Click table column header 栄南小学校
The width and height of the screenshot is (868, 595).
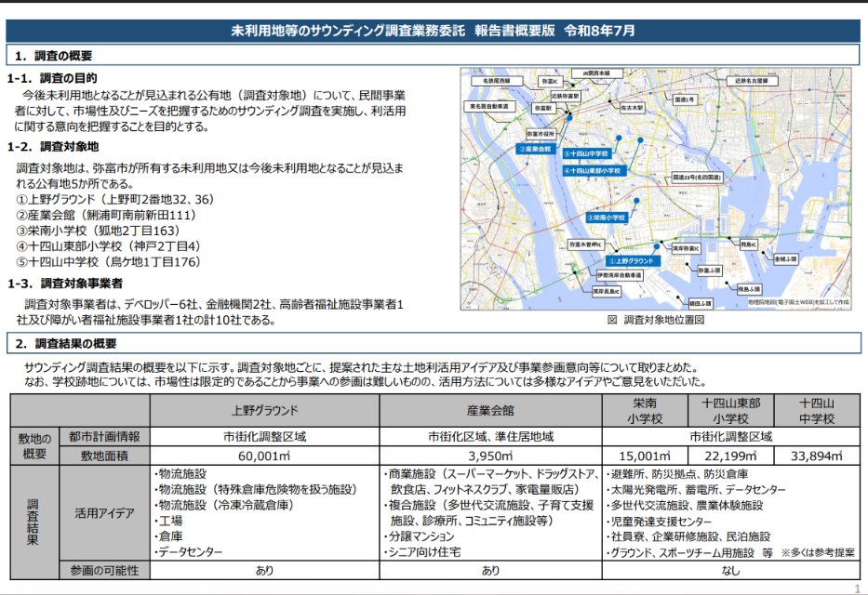645,410
